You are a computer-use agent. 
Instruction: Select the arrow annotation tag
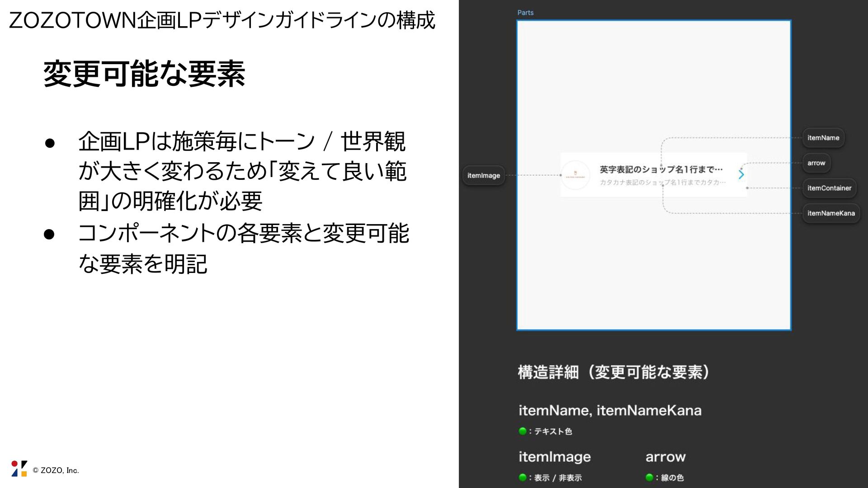pos(816,163)
